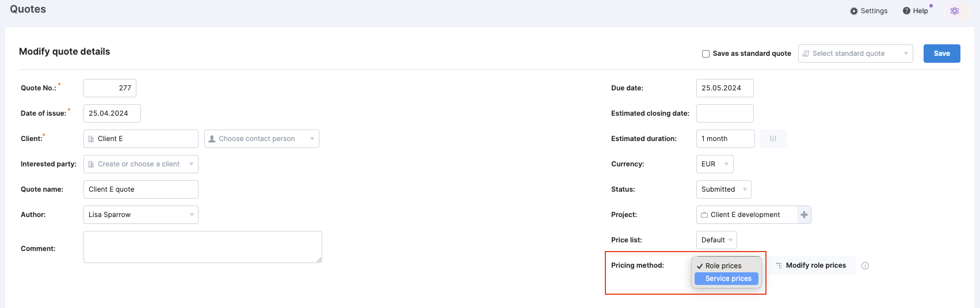The image size is (980, 308).
Task: Click the info icon beside Modify role prices
Action: 865,265
